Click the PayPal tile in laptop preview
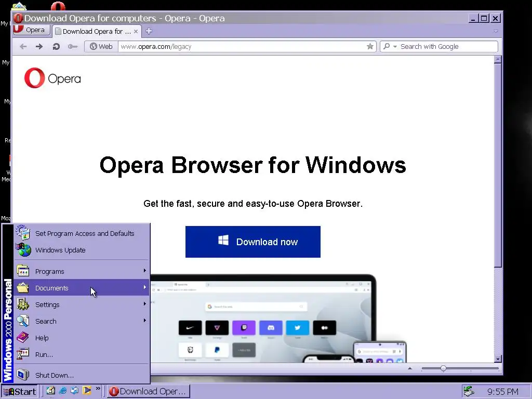 pos(217,350)
